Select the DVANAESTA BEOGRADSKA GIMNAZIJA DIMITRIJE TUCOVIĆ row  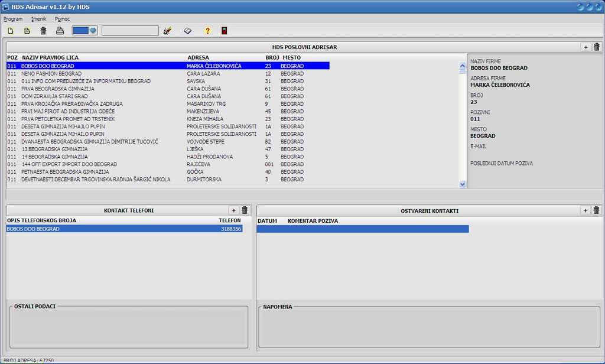click(x=168, y=142)
